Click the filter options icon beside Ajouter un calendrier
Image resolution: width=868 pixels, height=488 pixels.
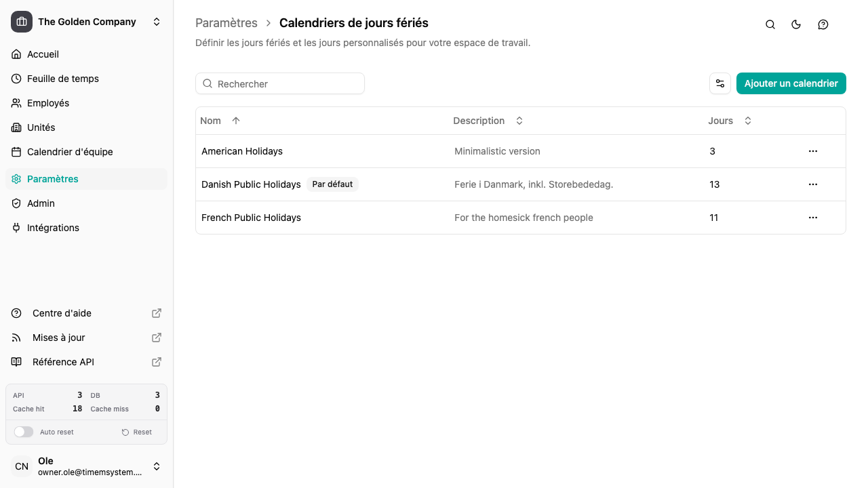[719, 83]
